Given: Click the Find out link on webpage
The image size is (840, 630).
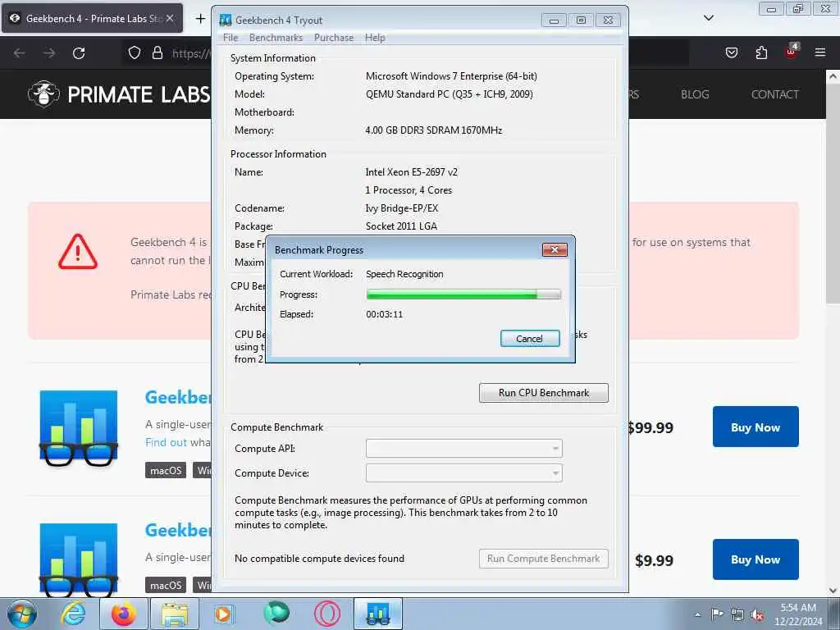Looking at the screenshot, I should (166, 442).
